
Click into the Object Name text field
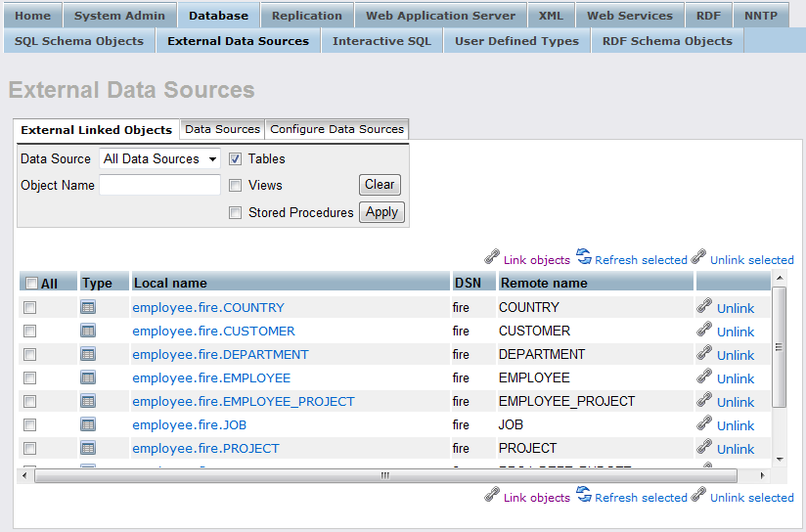click(x=160, y=185)
